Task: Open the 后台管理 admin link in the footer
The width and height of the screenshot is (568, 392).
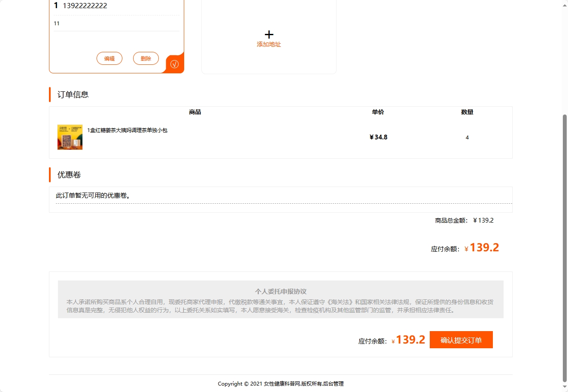Action: [334, 384]
